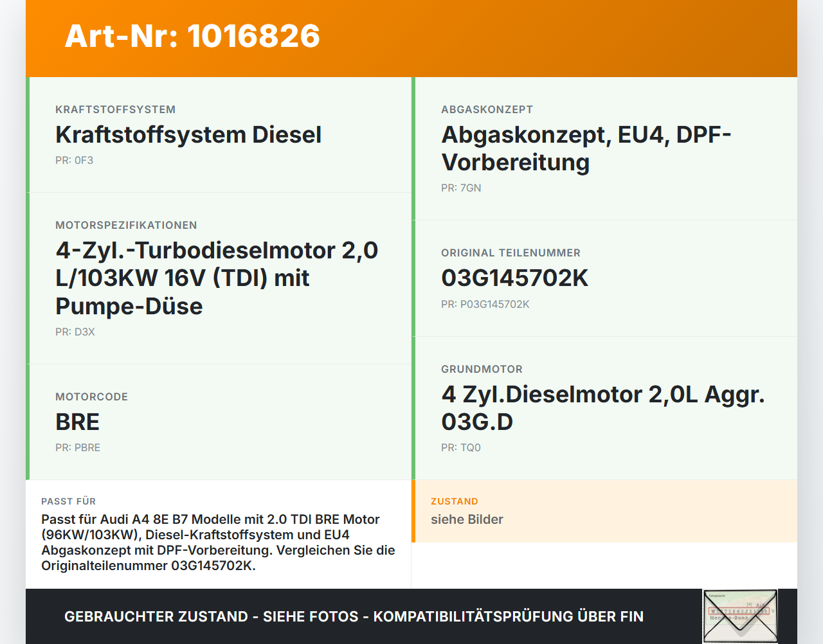
Task: Click the PR: P03G145702K code
Action: click(485, 305)
